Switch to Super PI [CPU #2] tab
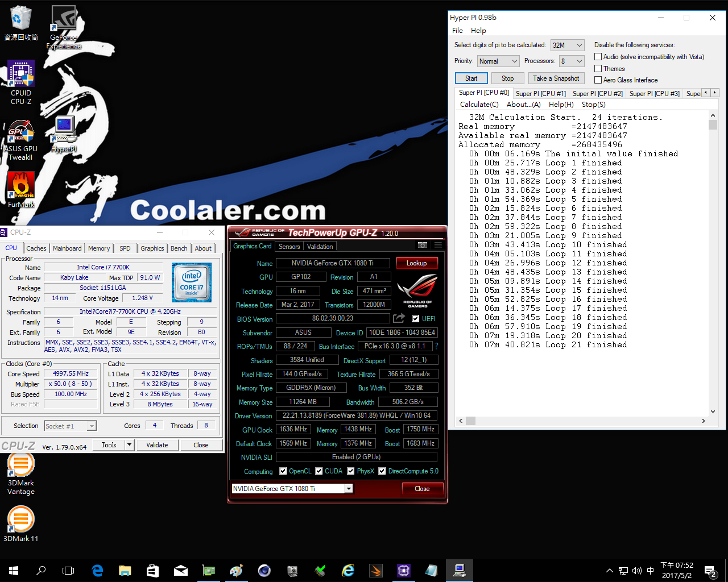The width and height of the screenshot is (728, 582). (x=597, y=93)
